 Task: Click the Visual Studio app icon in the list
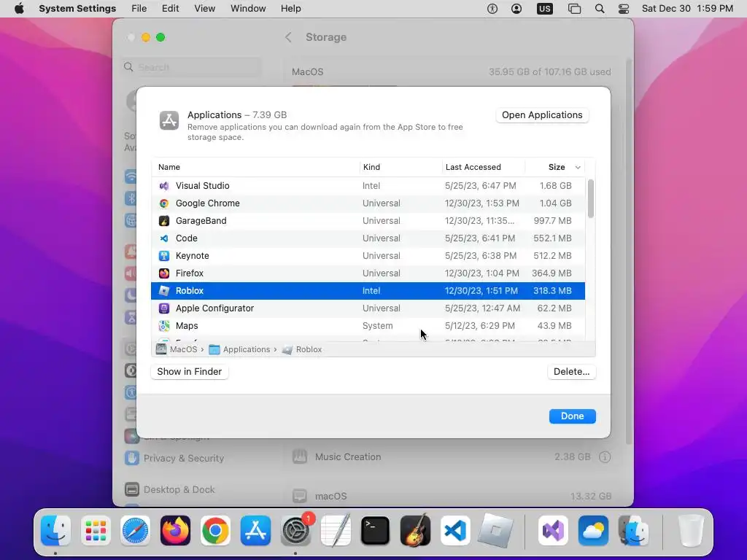(164, 186)
